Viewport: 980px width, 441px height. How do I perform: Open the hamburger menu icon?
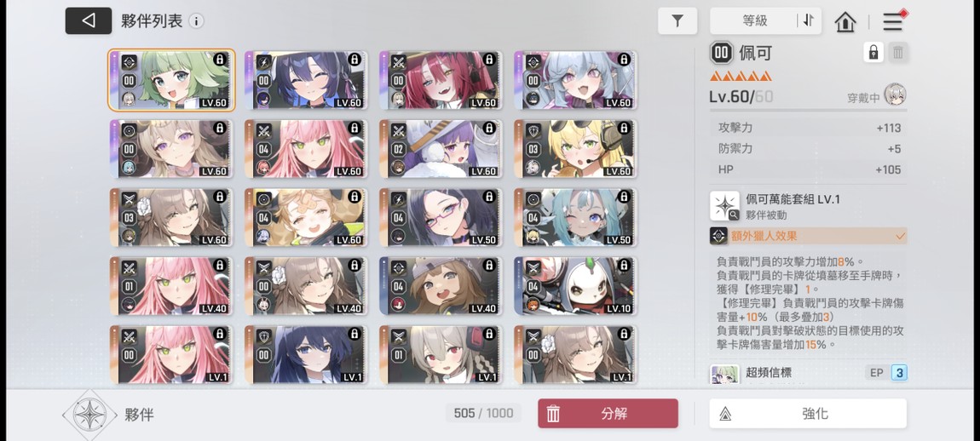point(892,22)
